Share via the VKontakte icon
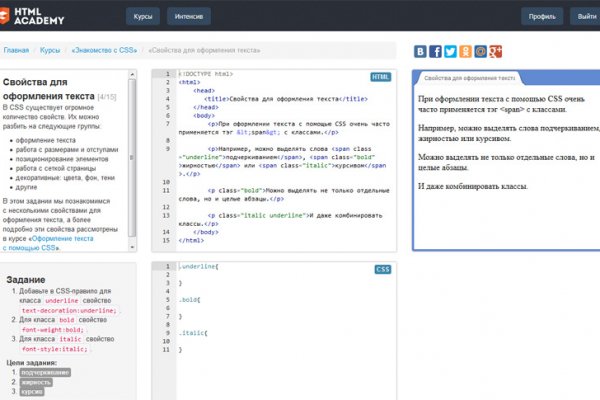 coord(421,51)
